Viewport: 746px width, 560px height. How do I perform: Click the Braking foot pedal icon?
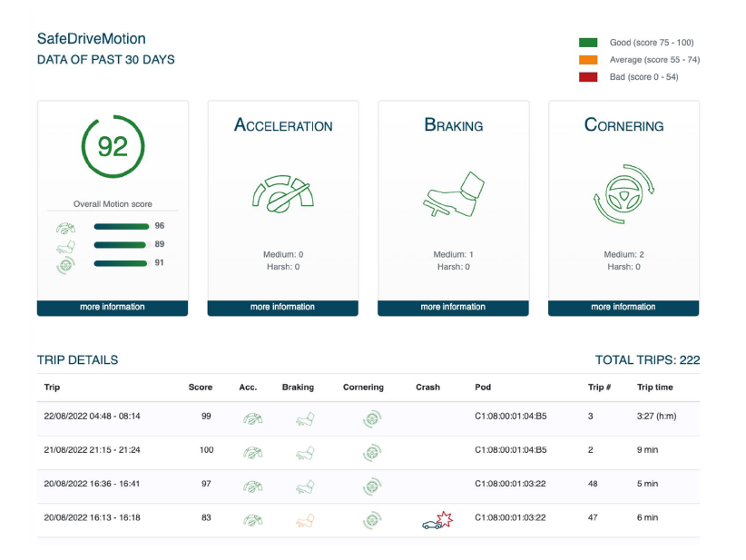[x=453, y=197]
